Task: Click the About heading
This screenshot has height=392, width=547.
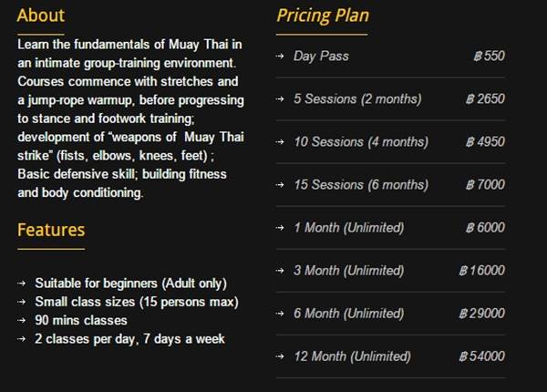Action: click(41, 15)
